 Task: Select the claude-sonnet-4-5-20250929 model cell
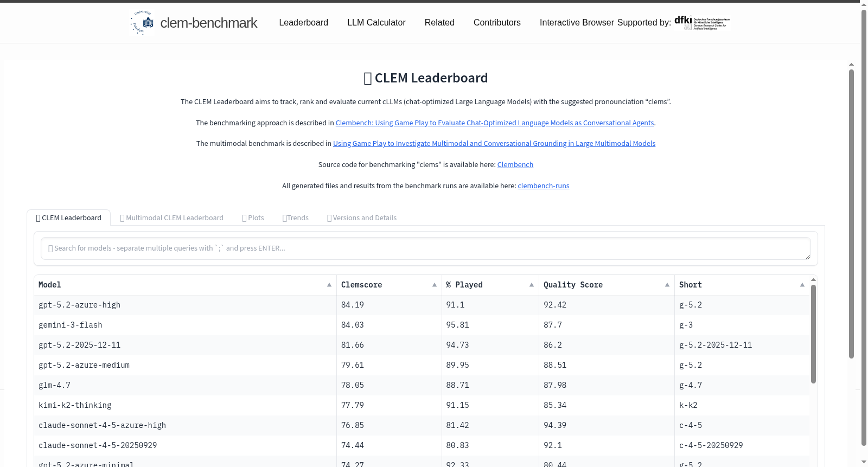tap(185, 445)
